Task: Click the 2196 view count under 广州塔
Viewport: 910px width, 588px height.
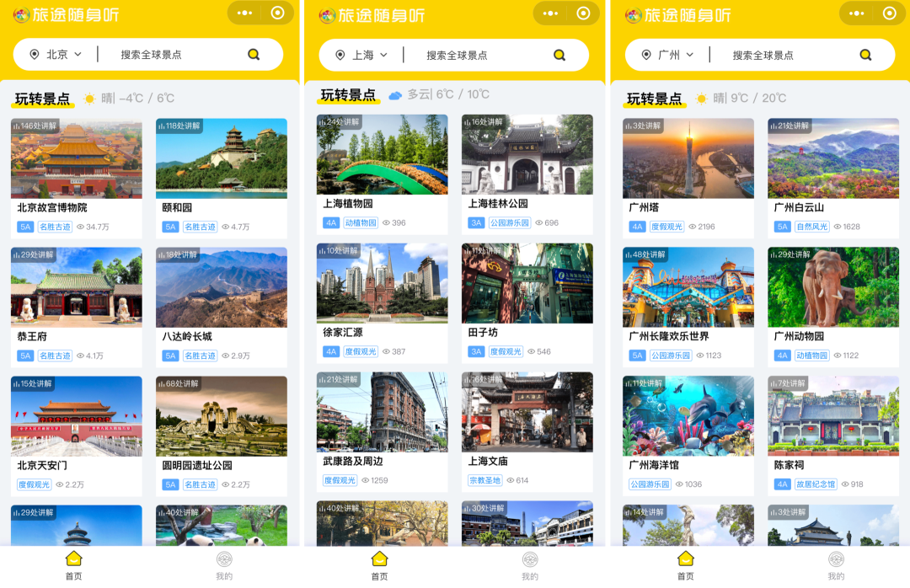Action: point(702,227)
